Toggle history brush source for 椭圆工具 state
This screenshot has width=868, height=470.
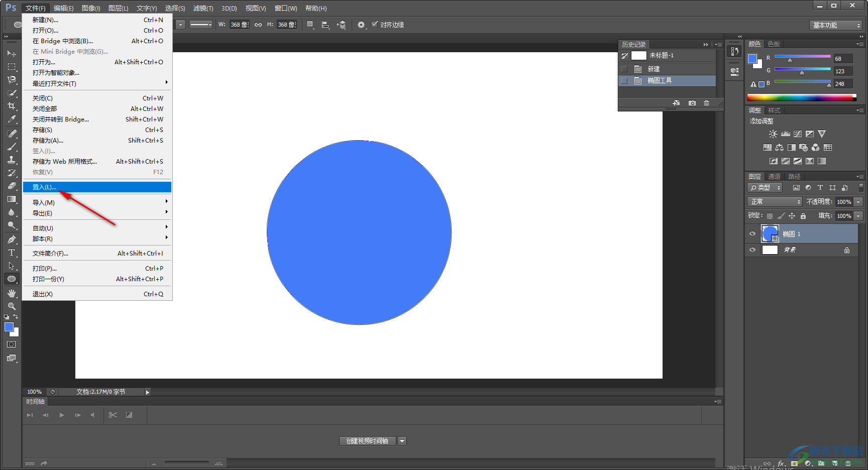point(624,80)
